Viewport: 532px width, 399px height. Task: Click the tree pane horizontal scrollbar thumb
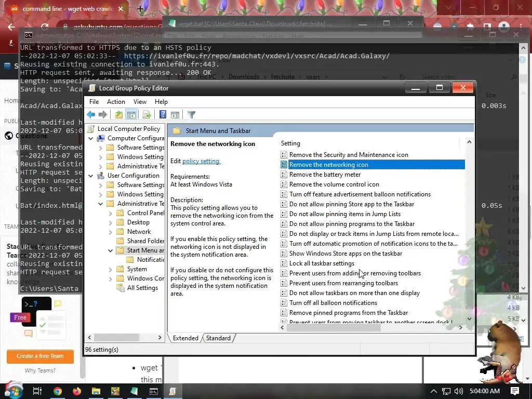point(116,337)
